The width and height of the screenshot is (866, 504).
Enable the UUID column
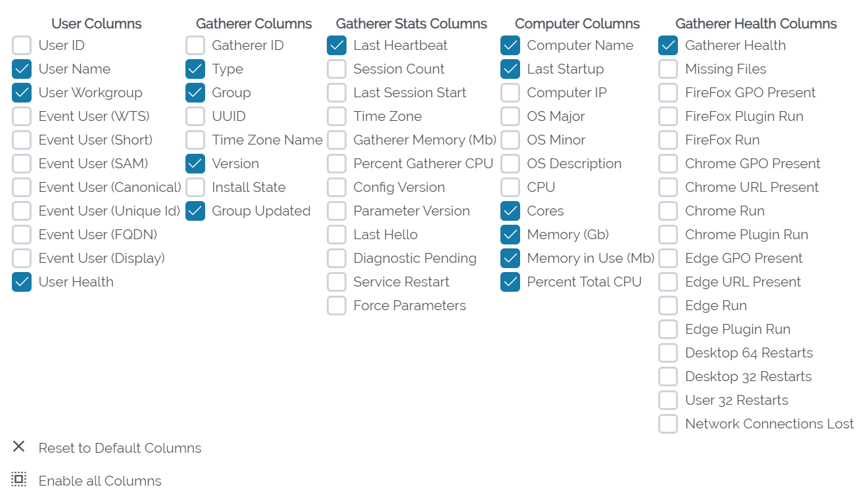coord(195,116)
